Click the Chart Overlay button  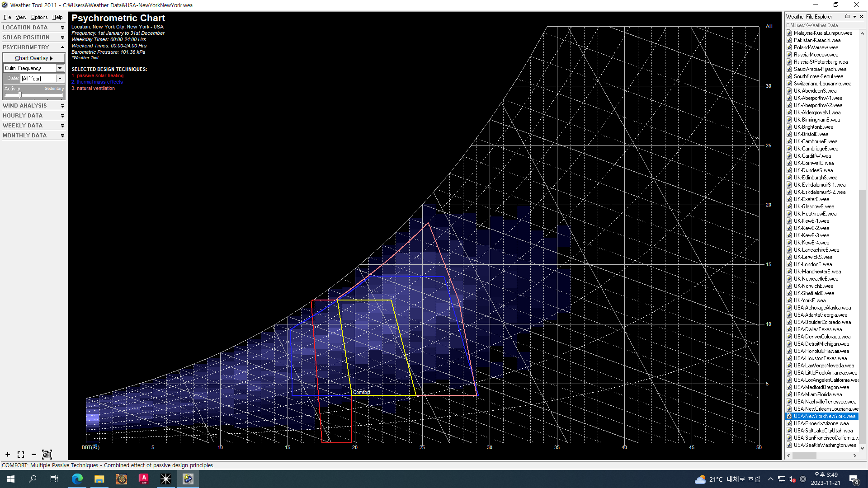tap(33, 58)
